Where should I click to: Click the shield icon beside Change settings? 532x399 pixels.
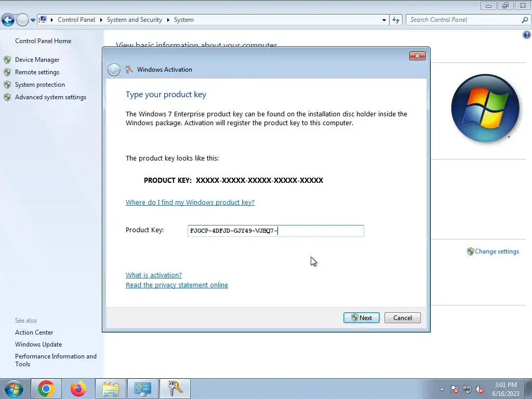tap(470, 251)
